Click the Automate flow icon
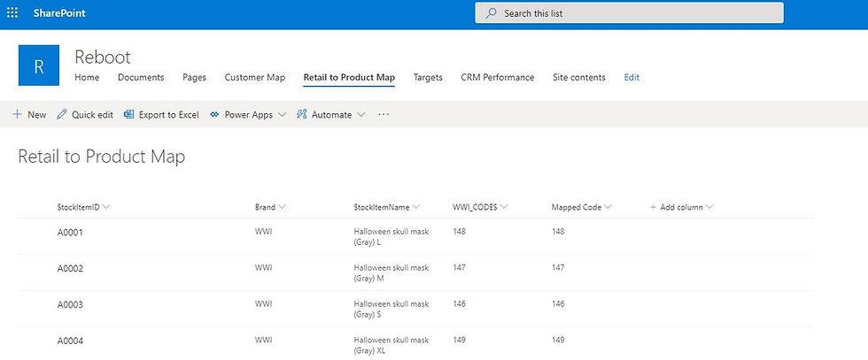The height and width of the screenshot is (360, 868). [302, 114]
